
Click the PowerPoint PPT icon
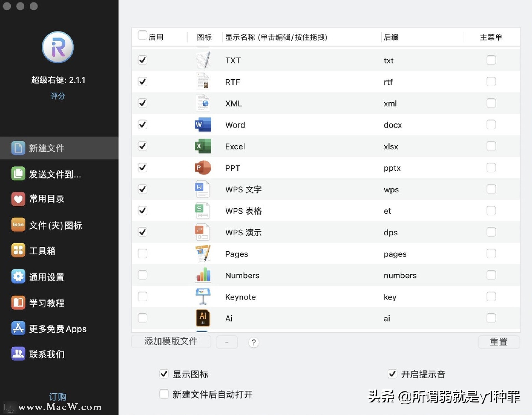point(203,167)
